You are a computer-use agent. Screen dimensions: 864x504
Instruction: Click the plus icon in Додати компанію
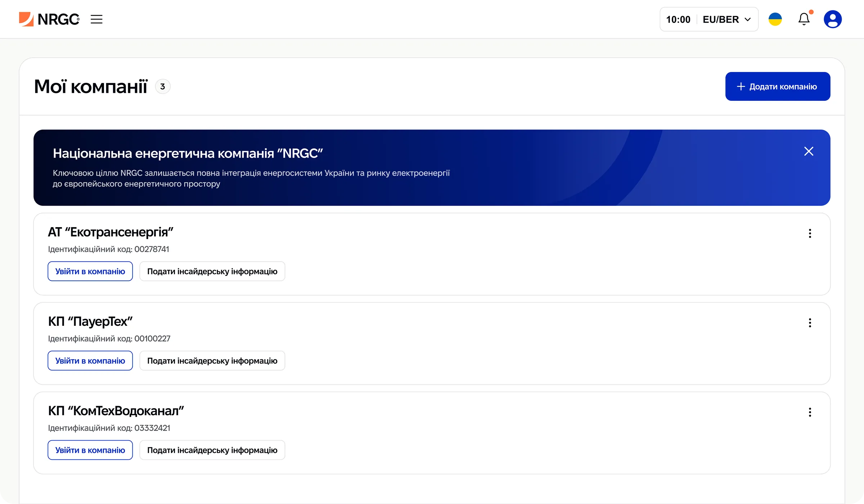pyautogui.click(x=741, y=86)
